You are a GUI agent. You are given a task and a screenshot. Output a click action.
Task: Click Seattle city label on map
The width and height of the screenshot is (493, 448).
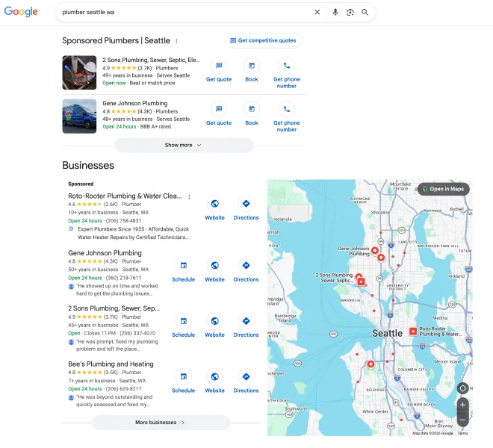click(x=387, y=333)
